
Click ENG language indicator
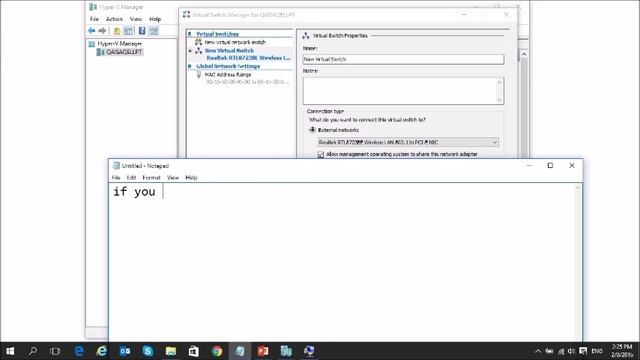597,351
